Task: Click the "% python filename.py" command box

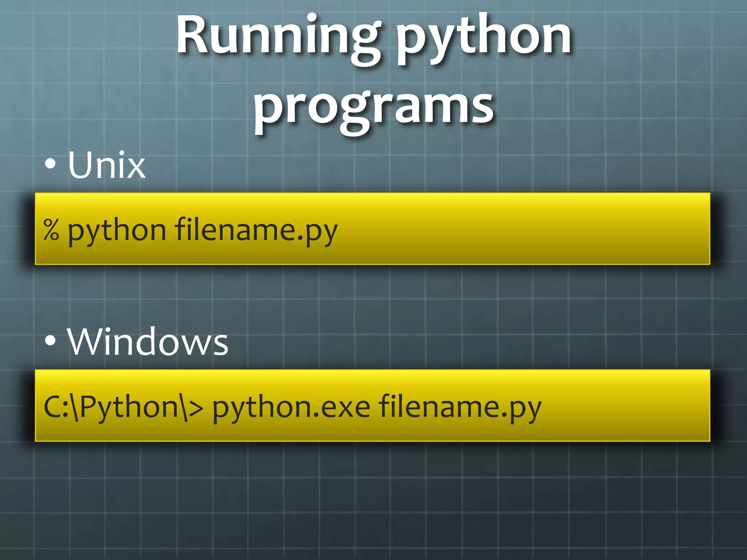Action: pos(372,229)
